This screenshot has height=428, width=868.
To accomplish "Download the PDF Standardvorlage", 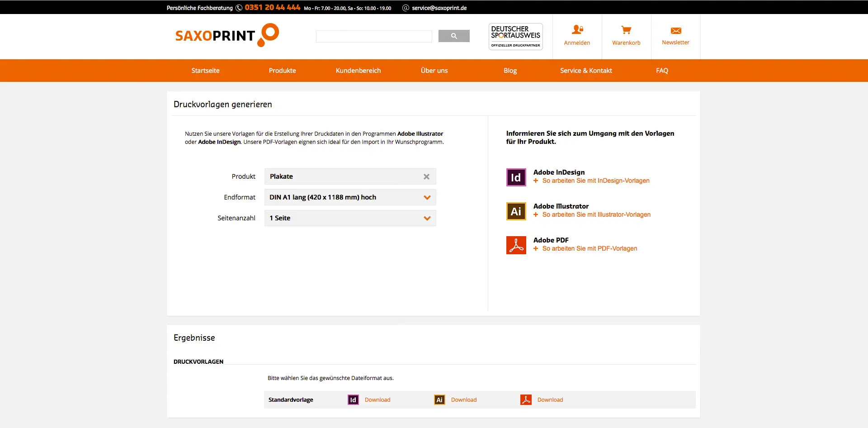I will coord(550,400).
